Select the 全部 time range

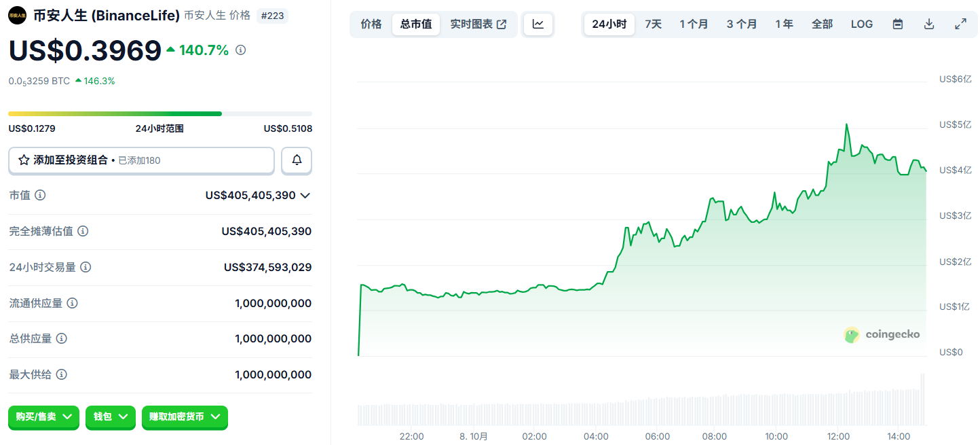coord(823,24)
